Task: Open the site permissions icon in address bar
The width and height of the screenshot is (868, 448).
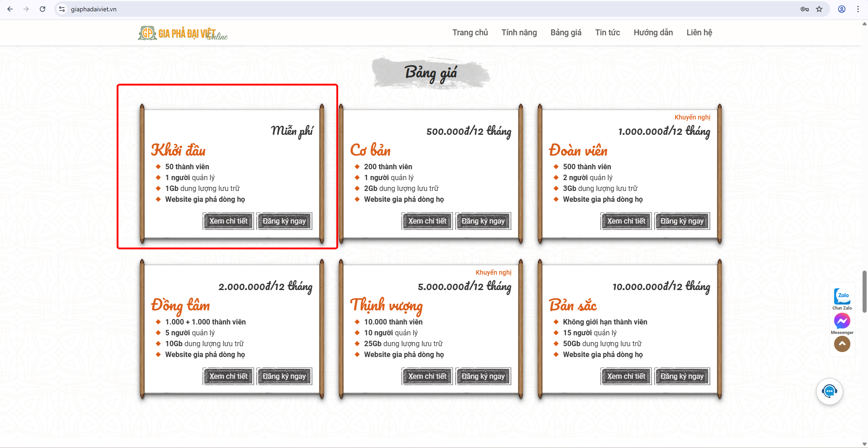Action: (61, 9)
